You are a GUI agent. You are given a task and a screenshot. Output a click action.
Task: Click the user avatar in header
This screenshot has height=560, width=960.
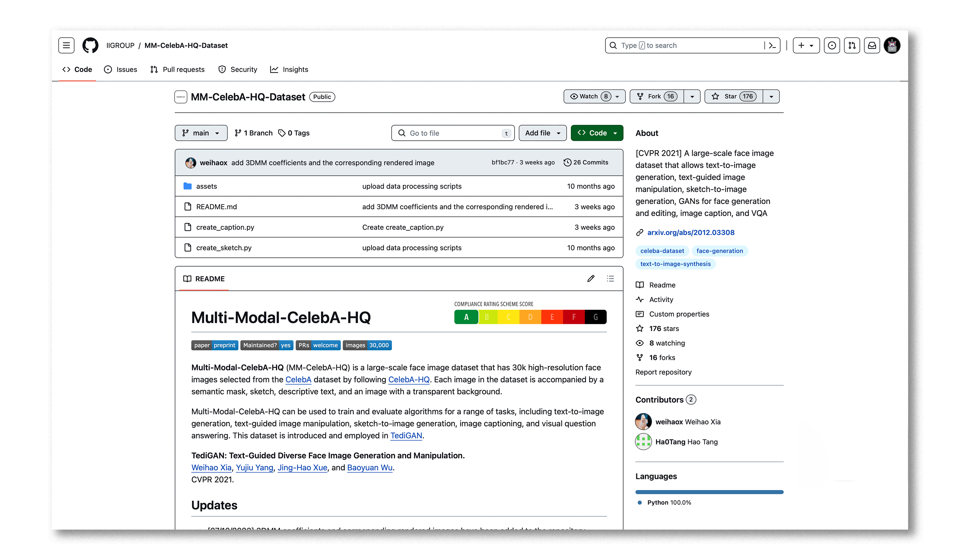pos(892,45)
